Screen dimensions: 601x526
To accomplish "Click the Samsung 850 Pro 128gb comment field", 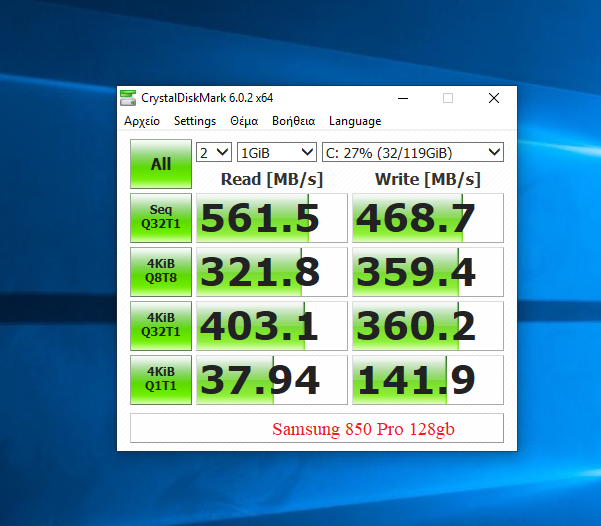I will point(317,428).
